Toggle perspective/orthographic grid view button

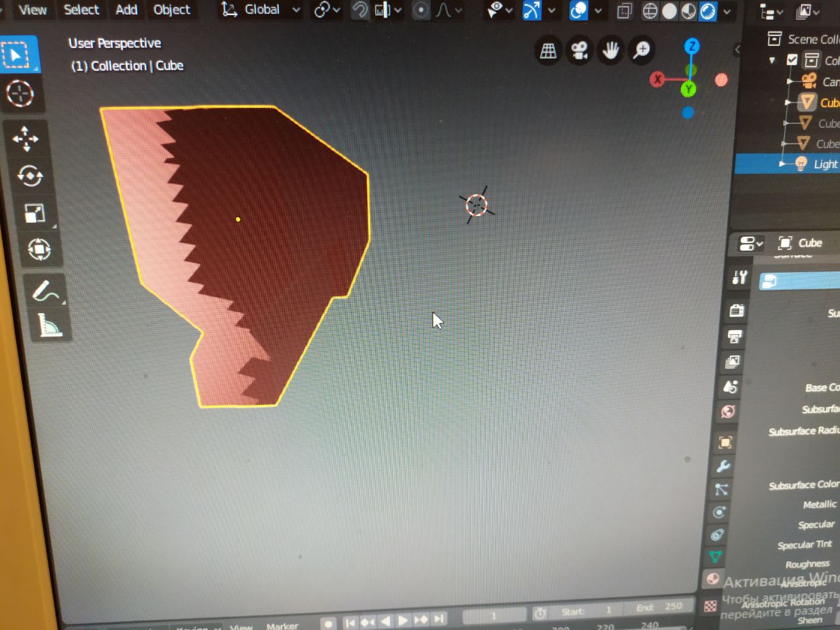[x=548, y=50]
